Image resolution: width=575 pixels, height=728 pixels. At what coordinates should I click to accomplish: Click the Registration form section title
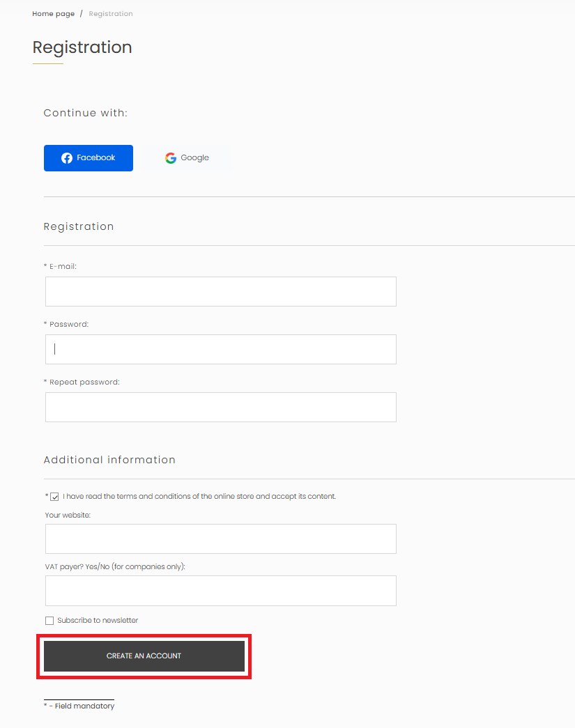79,226
